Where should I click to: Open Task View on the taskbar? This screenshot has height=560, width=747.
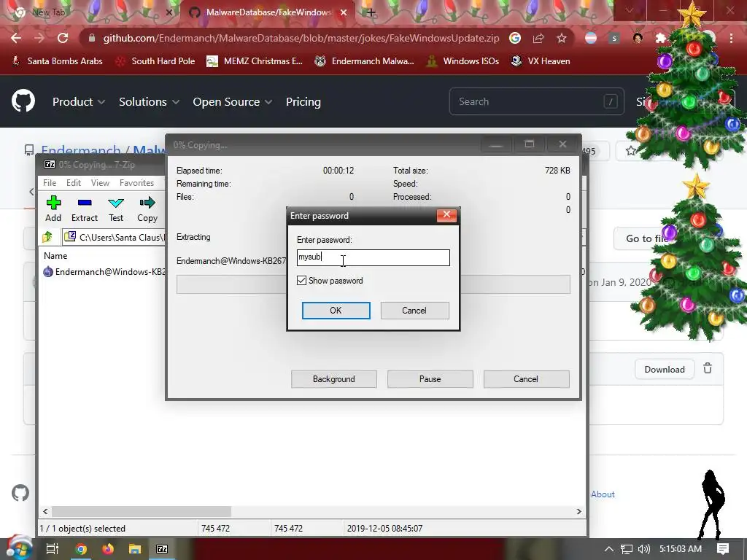tap(52, 549)
